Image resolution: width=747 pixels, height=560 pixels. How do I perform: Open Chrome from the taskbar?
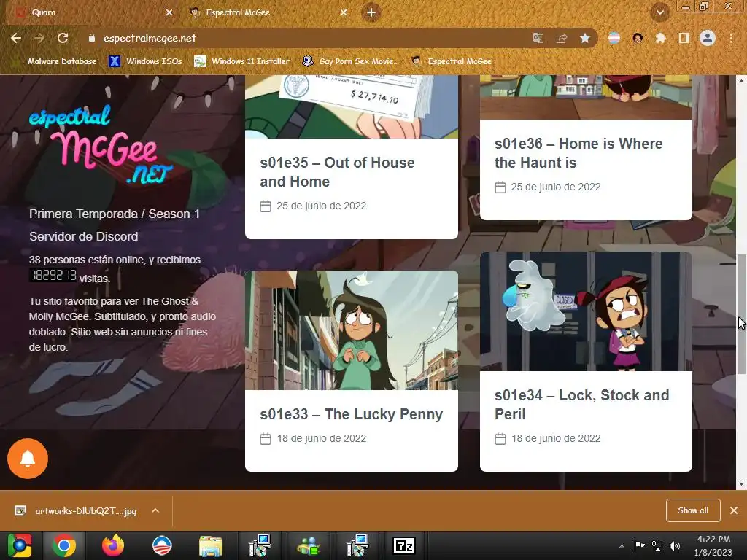pyautogui.click(x=64, y=545)
